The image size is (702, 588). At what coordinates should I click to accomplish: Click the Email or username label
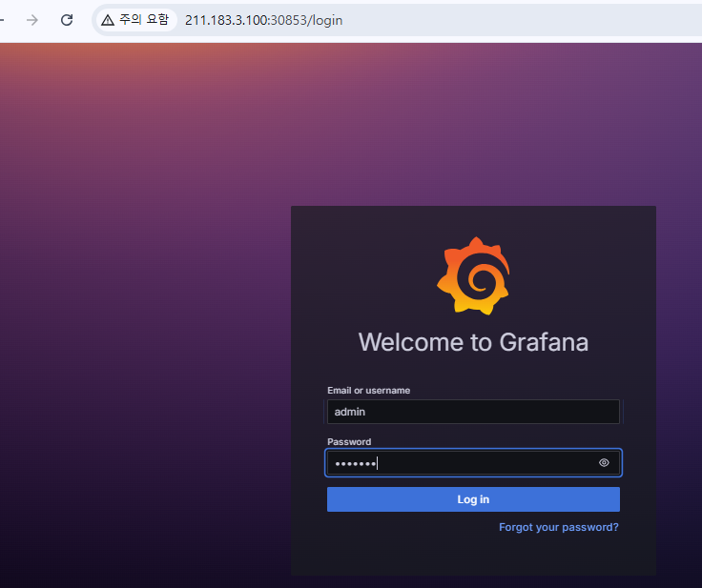(368, 390)
